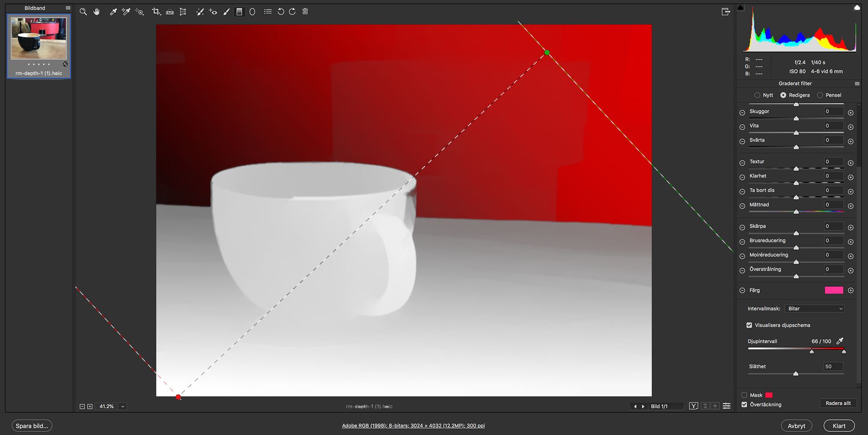Click the Klart button
868x435 pixels.
coord(839,426)
